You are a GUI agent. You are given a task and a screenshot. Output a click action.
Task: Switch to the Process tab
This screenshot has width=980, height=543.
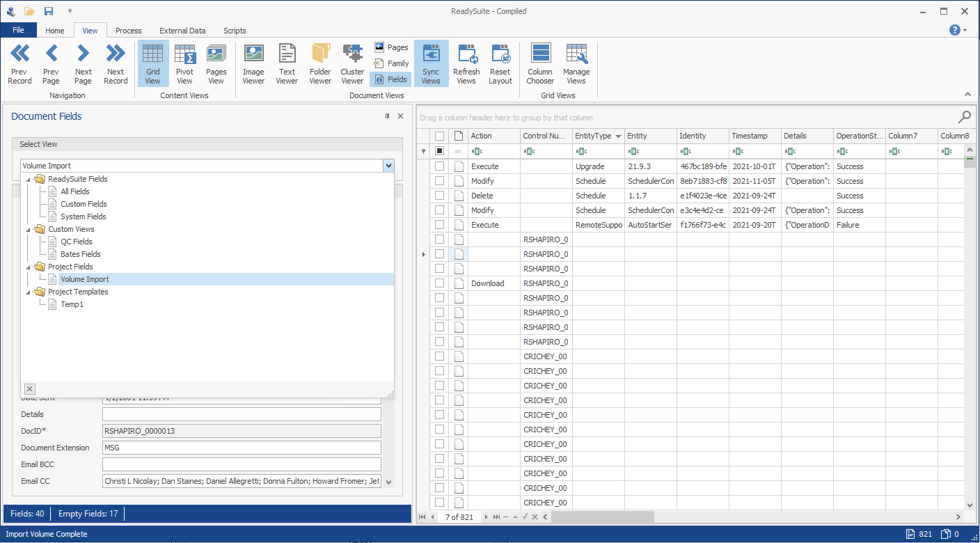129,31
